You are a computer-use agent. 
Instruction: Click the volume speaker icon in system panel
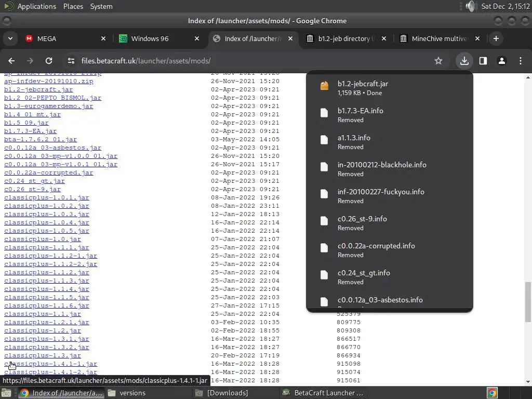471,6
